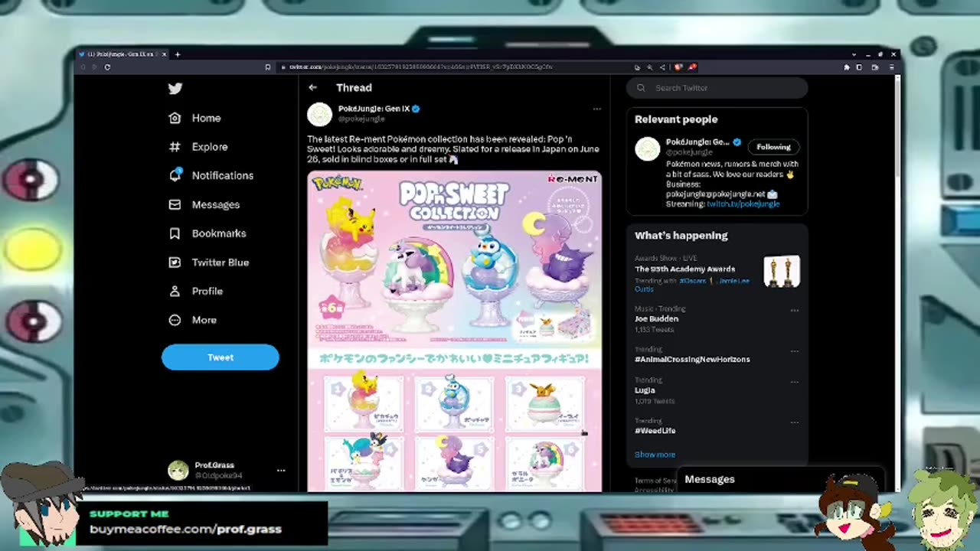Screen dimensions: 980x551
Task: Open the #WeedLife trending topic
Action: point(655,431)
